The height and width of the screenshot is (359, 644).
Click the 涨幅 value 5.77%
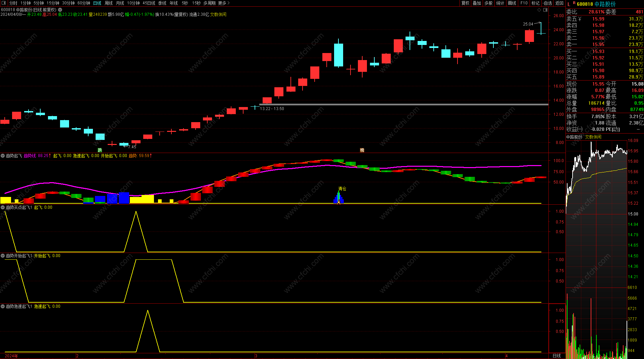click(598, 97)
